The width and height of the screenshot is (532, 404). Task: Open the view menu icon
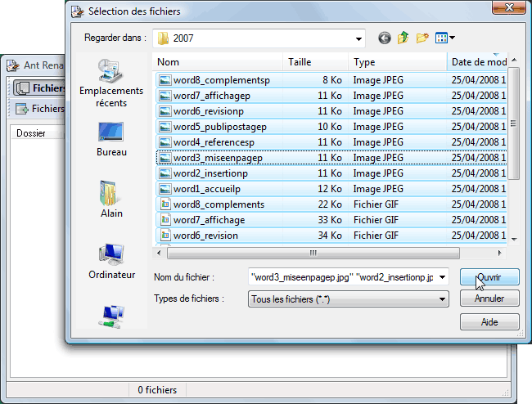coord(445,38)
